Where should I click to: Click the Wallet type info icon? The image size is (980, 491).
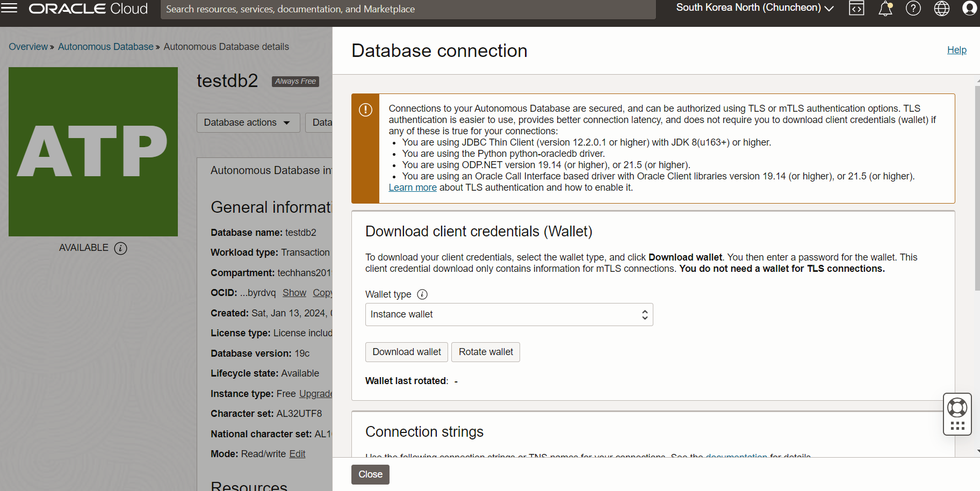(422, 294)
